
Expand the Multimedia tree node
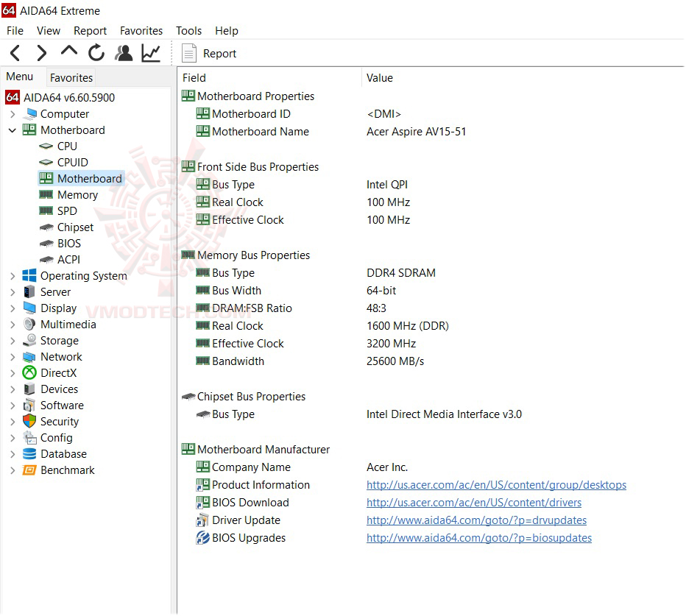[x=13, y=325]
